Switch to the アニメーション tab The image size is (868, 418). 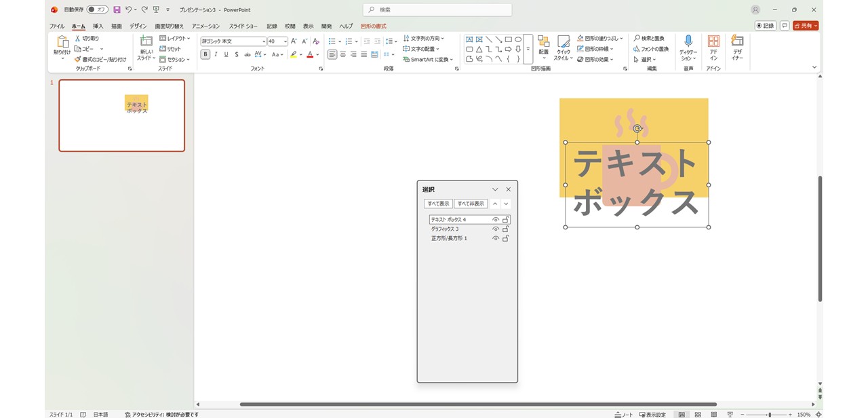point(205,26)
